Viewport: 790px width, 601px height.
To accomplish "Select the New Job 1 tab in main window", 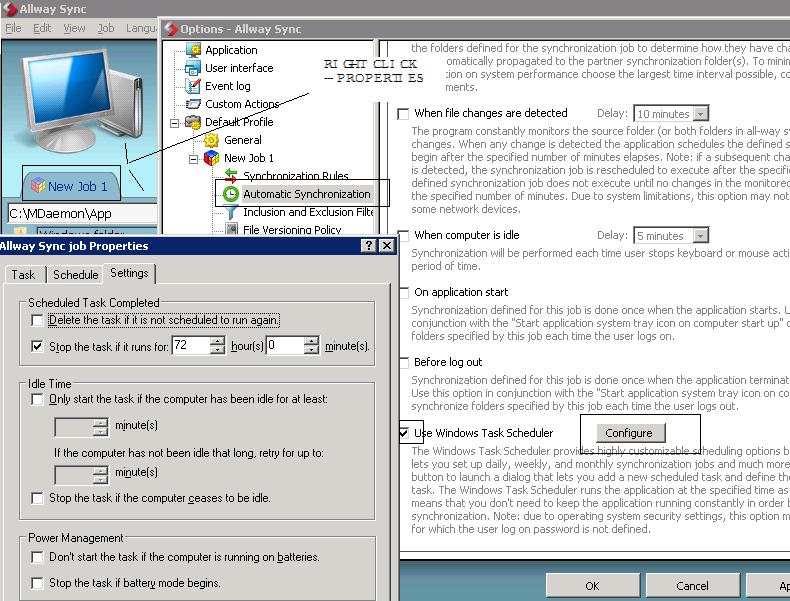I will pyautogui.click(x=71, y=186).
